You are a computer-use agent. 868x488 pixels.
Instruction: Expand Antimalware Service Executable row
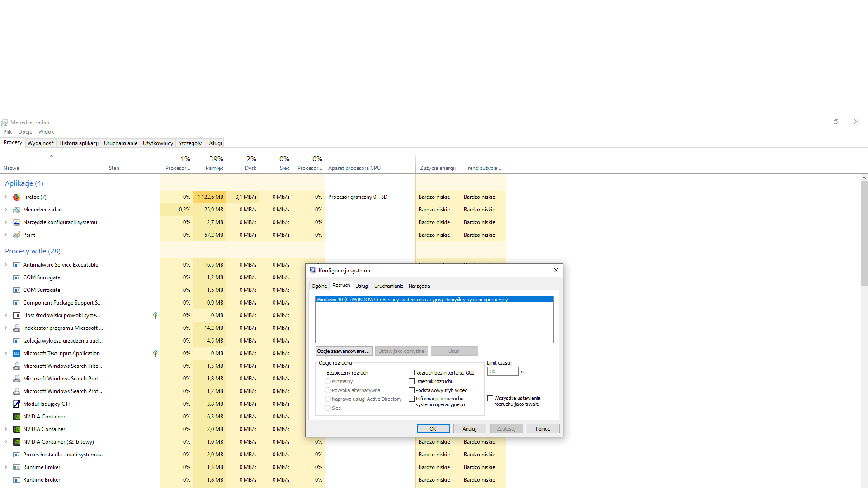(x=5, y=265)
